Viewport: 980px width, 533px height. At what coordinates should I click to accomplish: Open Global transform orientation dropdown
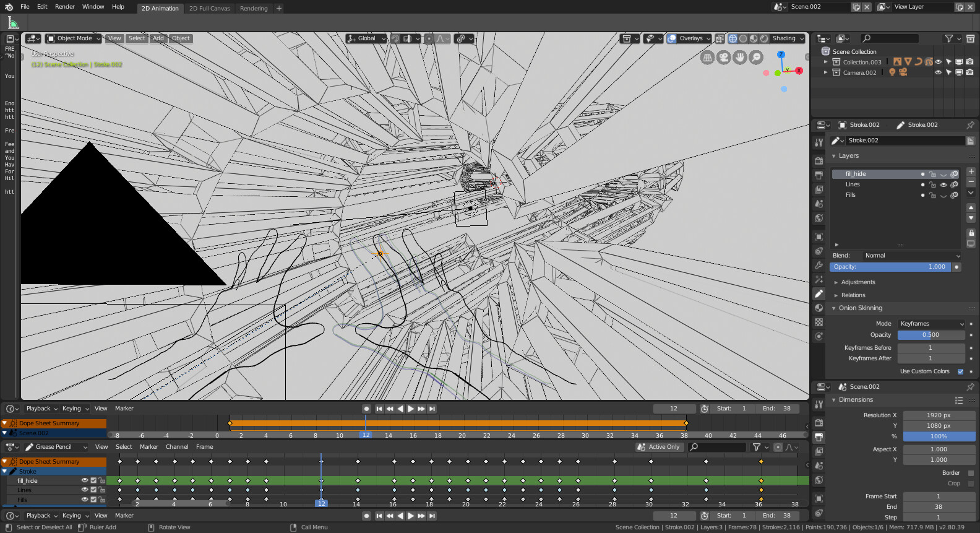(366, 38)
